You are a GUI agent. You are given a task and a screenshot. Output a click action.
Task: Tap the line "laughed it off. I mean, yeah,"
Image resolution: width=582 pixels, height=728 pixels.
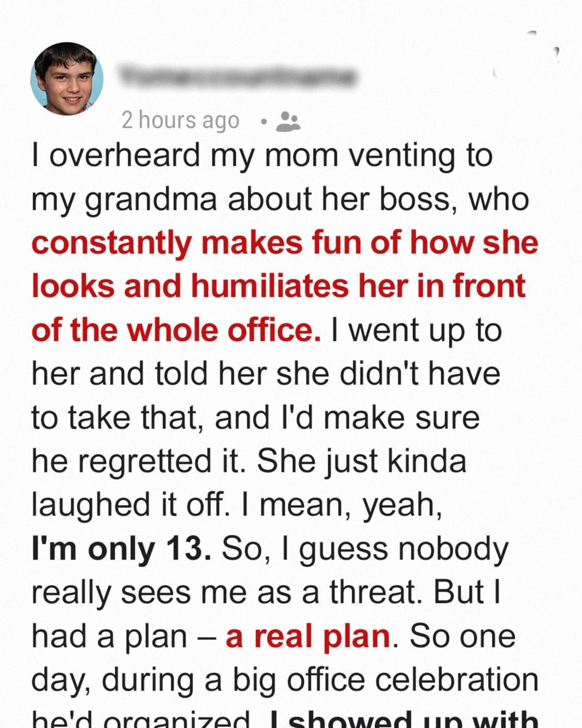236,505
